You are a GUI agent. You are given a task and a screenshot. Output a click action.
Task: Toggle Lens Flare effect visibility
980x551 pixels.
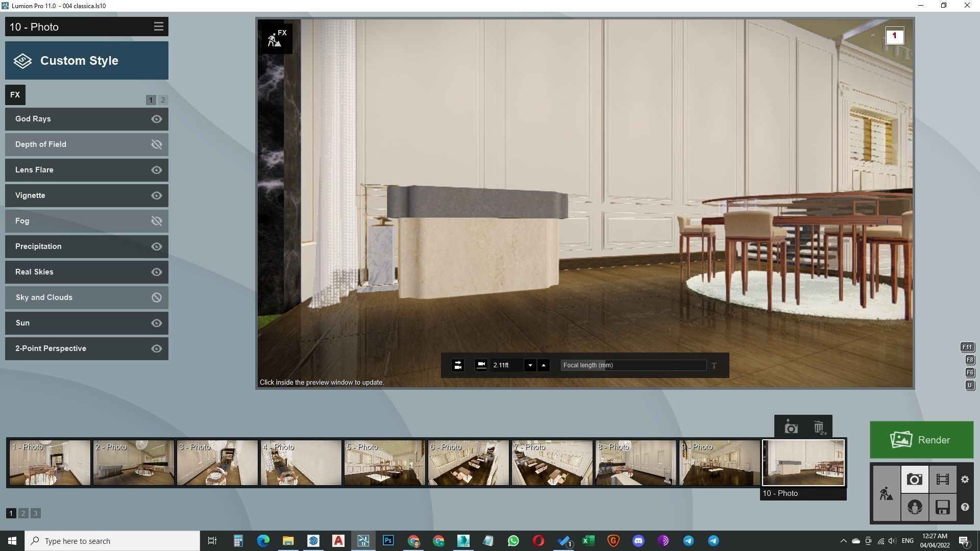pyautogui.click(x=157, y=170)
